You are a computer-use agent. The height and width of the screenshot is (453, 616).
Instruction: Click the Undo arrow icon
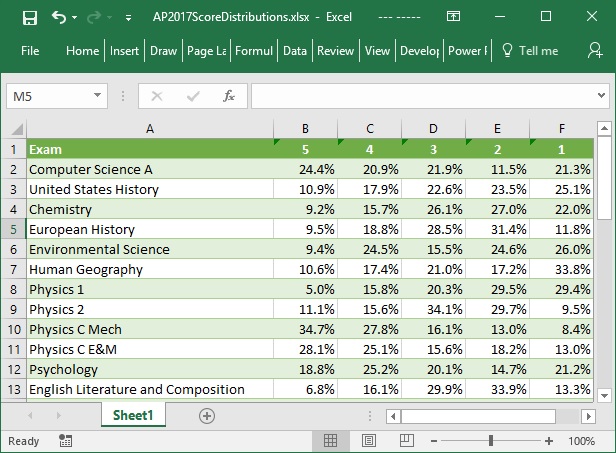tap(59, 17)
